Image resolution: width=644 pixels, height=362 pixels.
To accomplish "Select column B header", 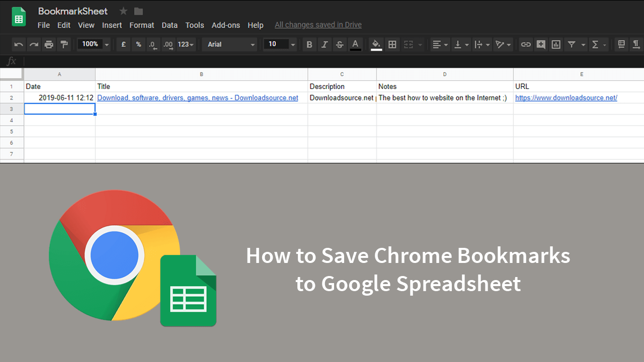I will click(x=201, y=74).
